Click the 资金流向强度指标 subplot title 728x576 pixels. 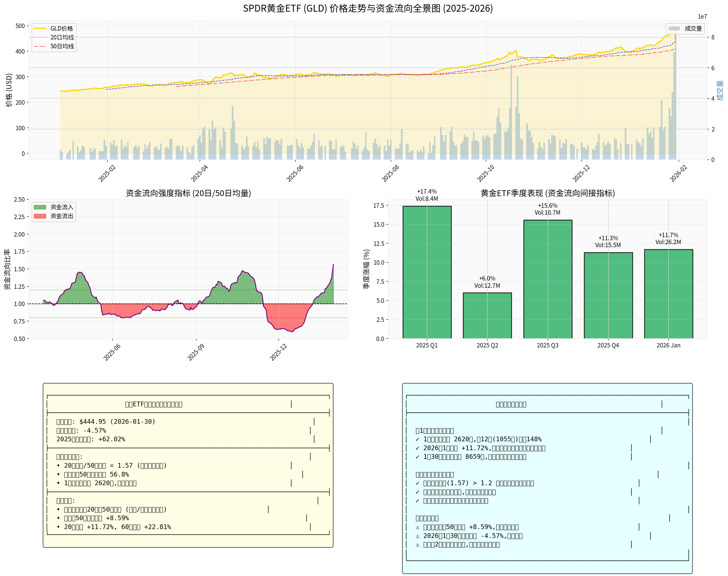click(x=188, y=193)
